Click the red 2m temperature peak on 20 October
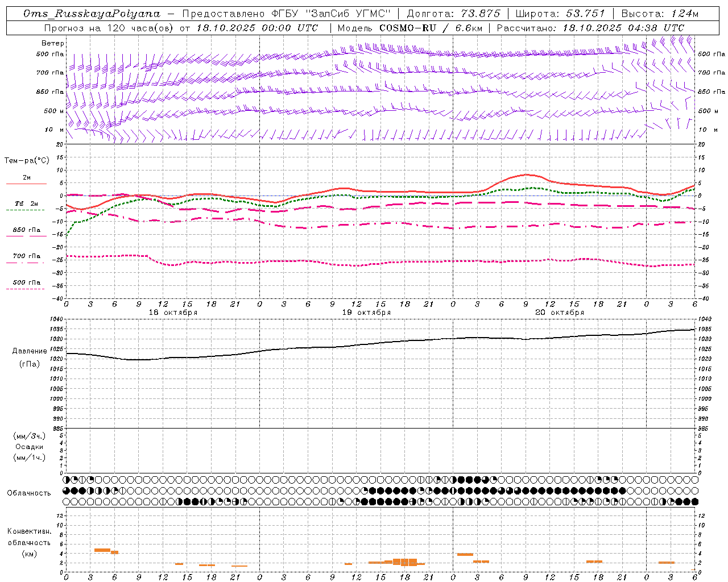Viewport: 728px width, 582px height. (526, 174)
